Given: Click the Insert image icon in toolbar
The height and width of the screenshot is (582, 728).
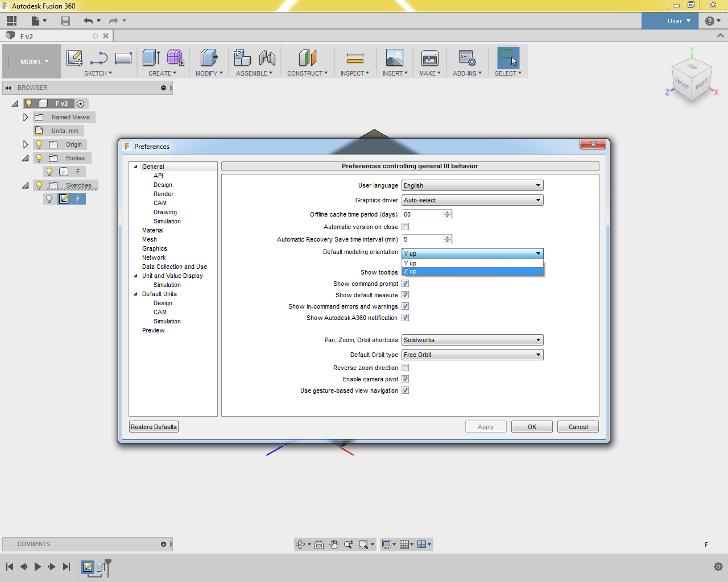Looking at the screenshot, I should [x=394, y=58].
